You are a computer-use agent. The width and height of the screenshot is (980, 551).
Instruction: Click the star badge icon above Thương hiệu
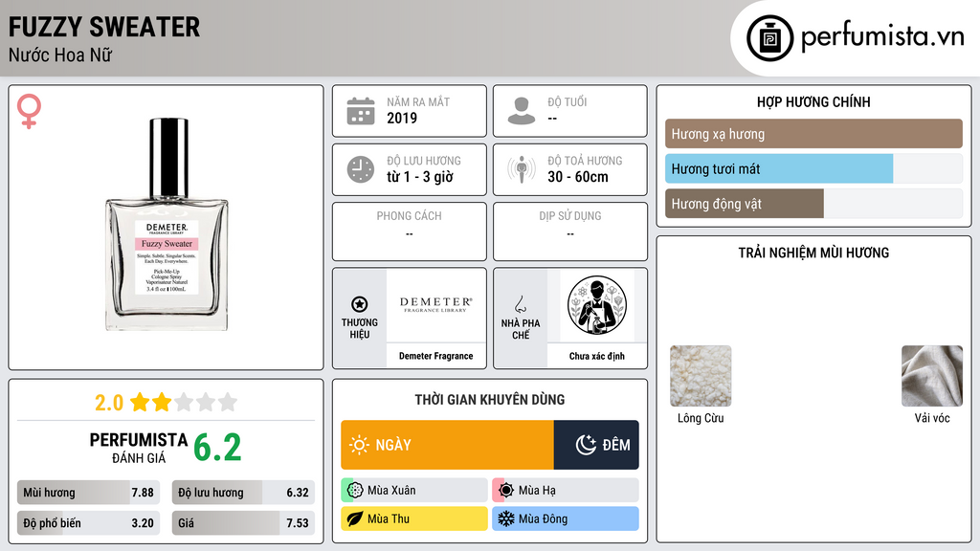pyautogui.click(x=360, y=304)
